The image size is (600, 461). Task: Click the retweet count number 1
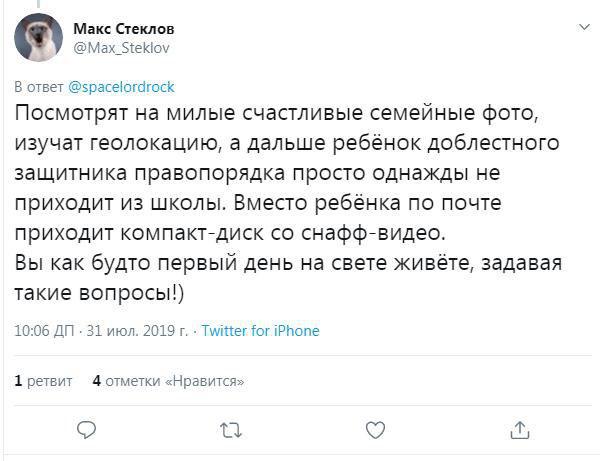pyautogui.click(x=19, y=381)
